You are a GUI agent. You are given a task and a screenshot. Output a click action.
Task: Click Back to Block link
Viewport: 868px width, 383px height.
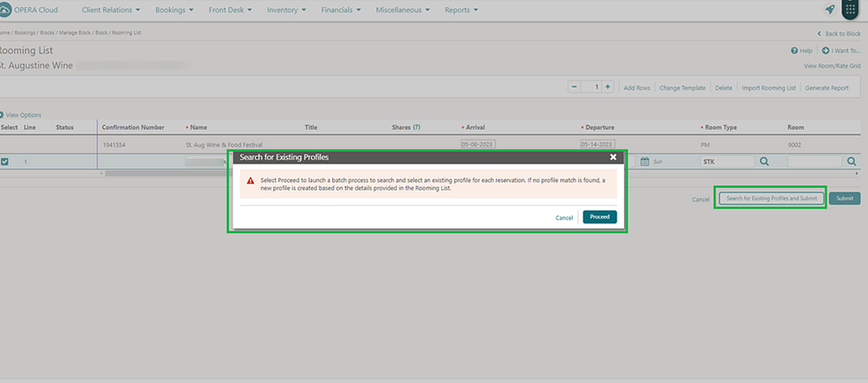[x=839, y=34]
